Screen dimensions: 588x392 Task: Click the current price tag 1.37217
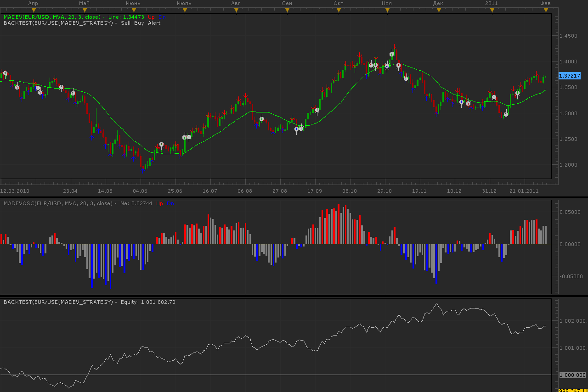(x=570, y=76)
